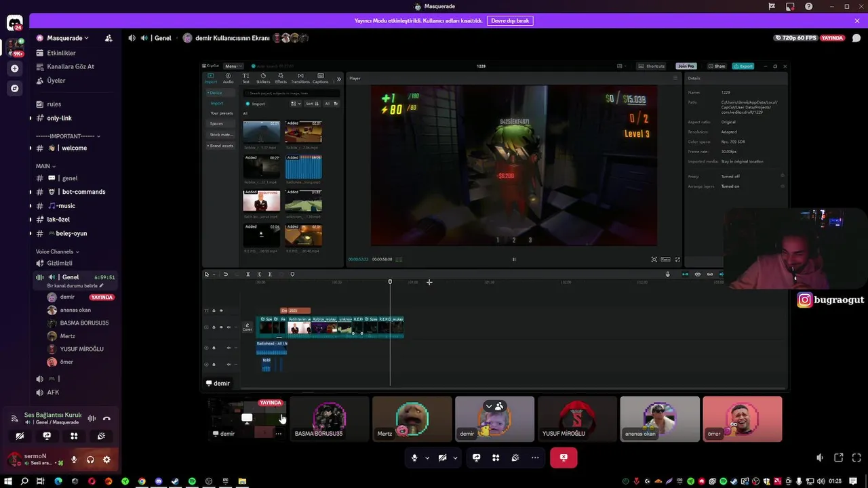Click the noise suppression waveform icon
The height and width of the screenshot is (488, 868).
pos(92,418)
